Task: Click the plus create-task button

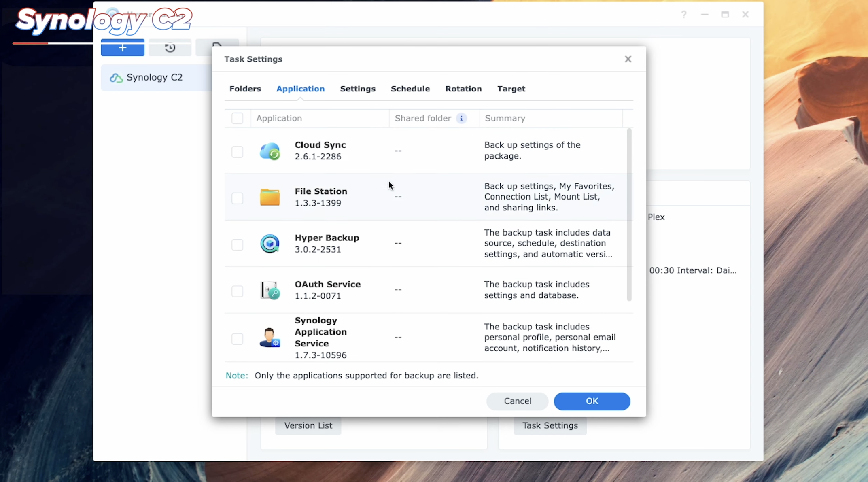Action: [x=123, y=48]
